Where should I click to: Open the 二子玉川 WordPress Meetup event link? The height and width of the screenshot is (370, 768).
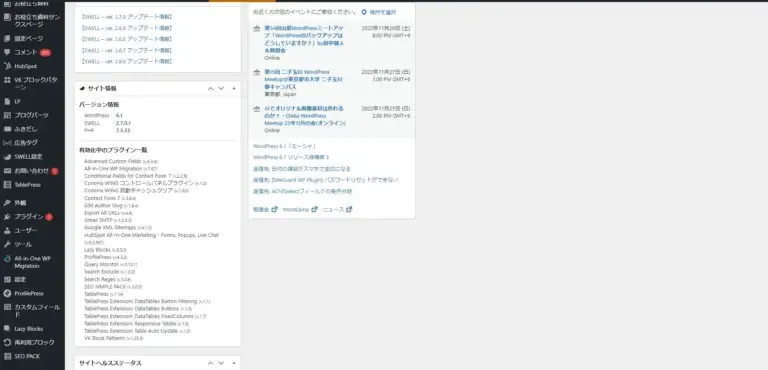(304, 79)
